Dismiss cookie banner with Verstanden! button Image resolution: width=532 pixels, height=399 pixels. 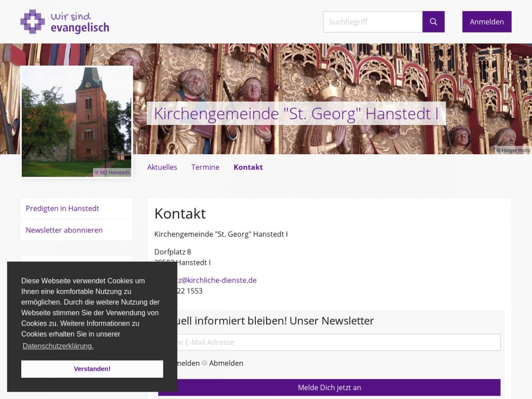(x=92, y=369)
